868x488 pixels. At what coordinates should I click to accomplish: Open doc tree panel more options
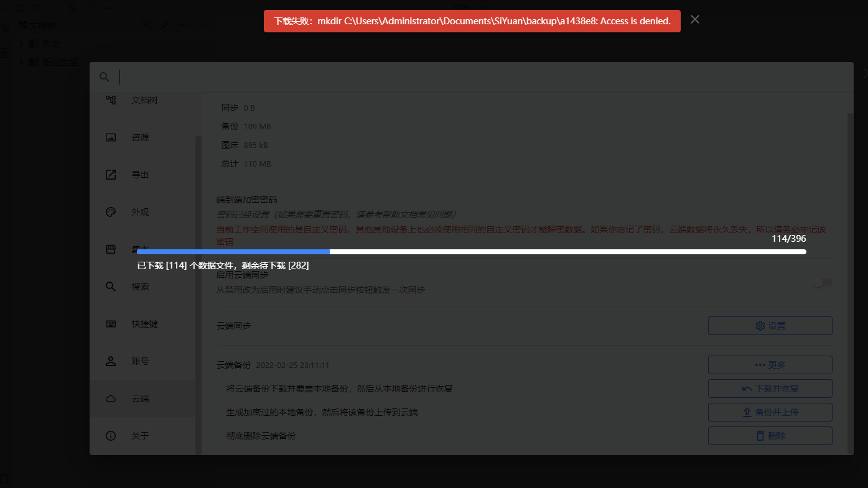pyautogui.click(x=184, y=25)
